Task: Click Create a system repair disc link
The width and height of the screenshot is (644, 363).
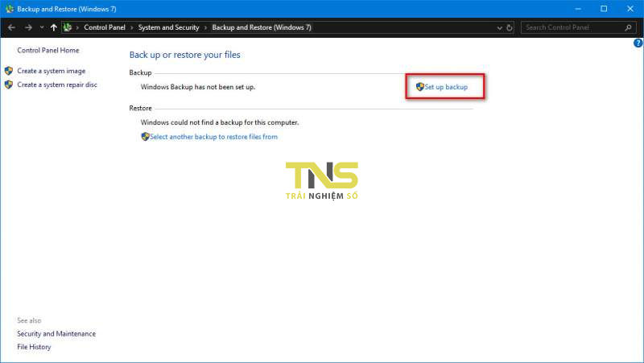Action: click(57, 85)
